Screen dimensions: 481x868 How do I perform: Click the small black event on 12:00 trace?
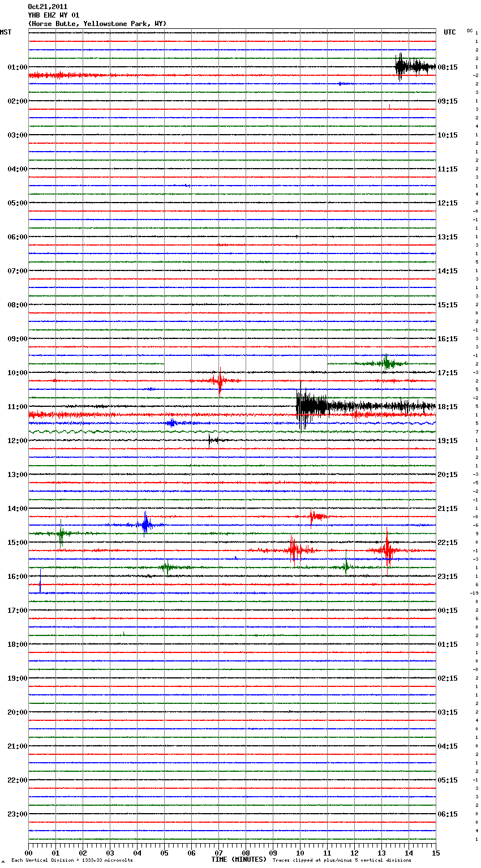click(x=214, y=440)
